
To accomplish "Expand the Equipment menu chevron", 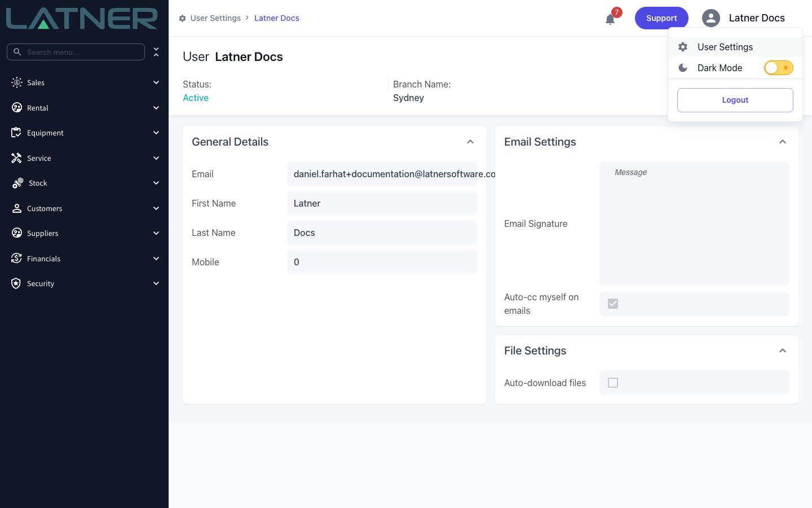I will tap(156, 133).
